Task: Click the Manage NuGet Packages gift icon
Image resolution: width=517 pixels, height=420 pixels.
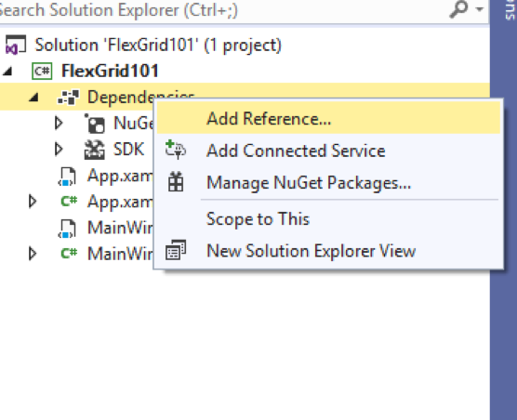Action: click(x=176, y=182)
